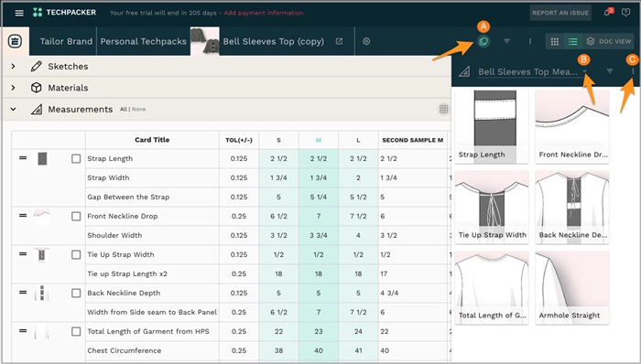This screenshot has width=641, height=364.
Task: Switch to grid view
Action: (555, 41)
